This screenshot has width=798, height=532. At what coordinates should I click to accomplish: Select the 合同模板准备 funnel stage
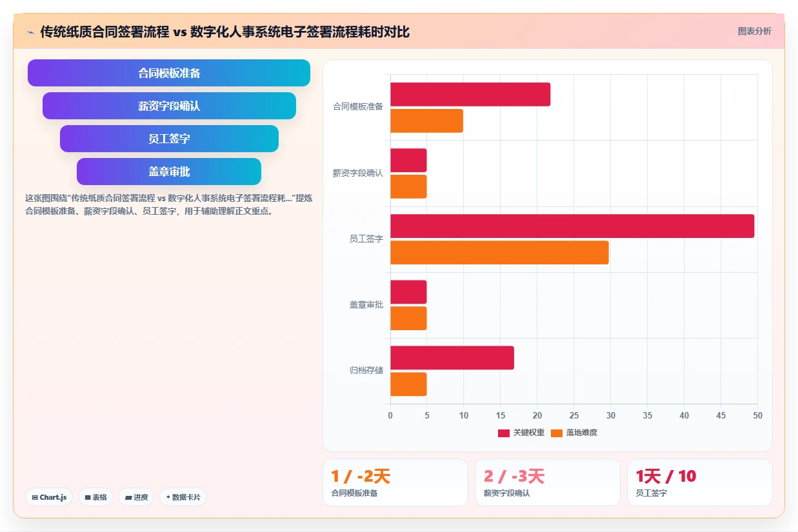(x=169, y=73)
